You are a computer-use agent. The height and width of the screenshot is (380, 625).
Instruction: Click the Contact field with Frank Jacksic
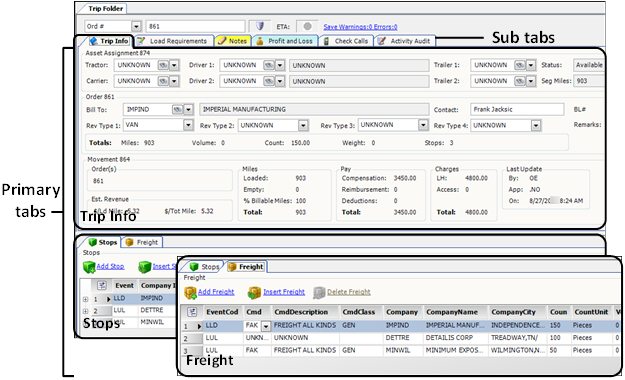(x=517, y=109)
